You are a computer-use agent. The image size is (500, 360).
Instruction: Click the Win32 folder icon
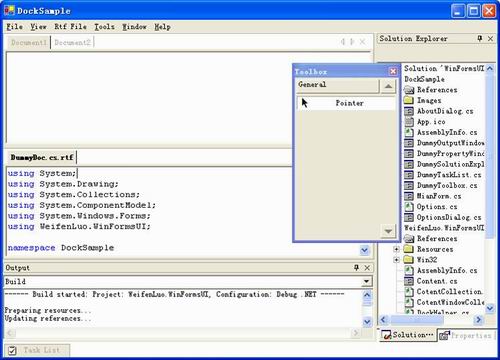[409, 260]
